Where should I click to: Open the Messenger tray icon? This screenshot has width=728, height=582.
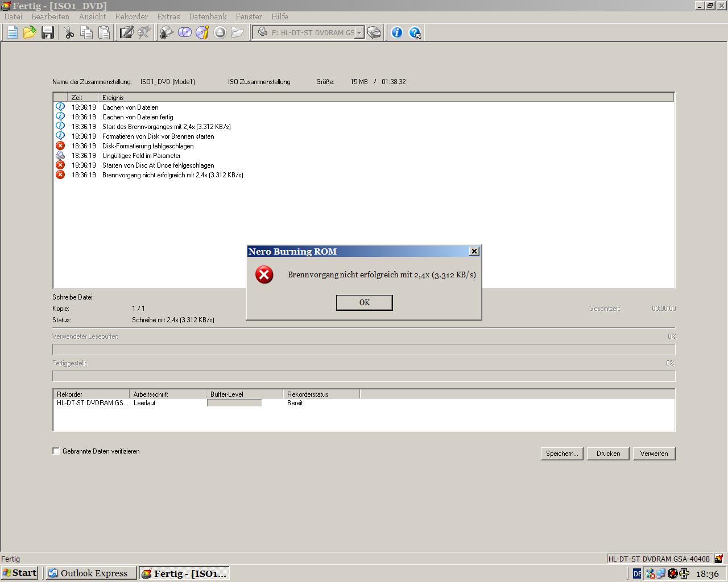650,573
